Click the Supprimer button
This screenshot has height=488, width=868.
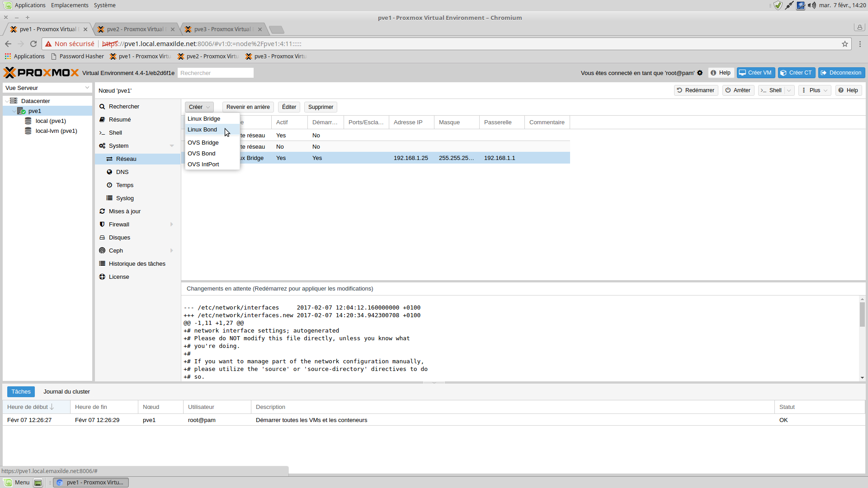[321, 107]
